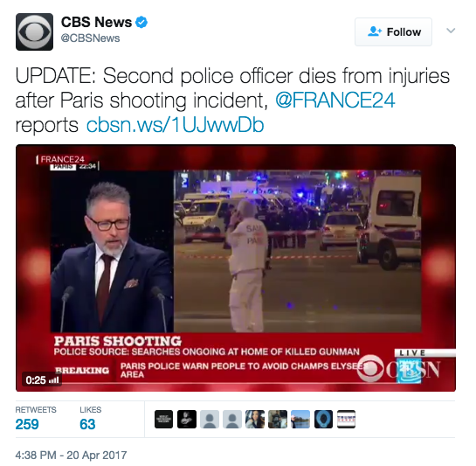Image resolution: width=476 pixels, height=466 pixels.
Task: Follow the CBS News account
Action: click(393, 32)
